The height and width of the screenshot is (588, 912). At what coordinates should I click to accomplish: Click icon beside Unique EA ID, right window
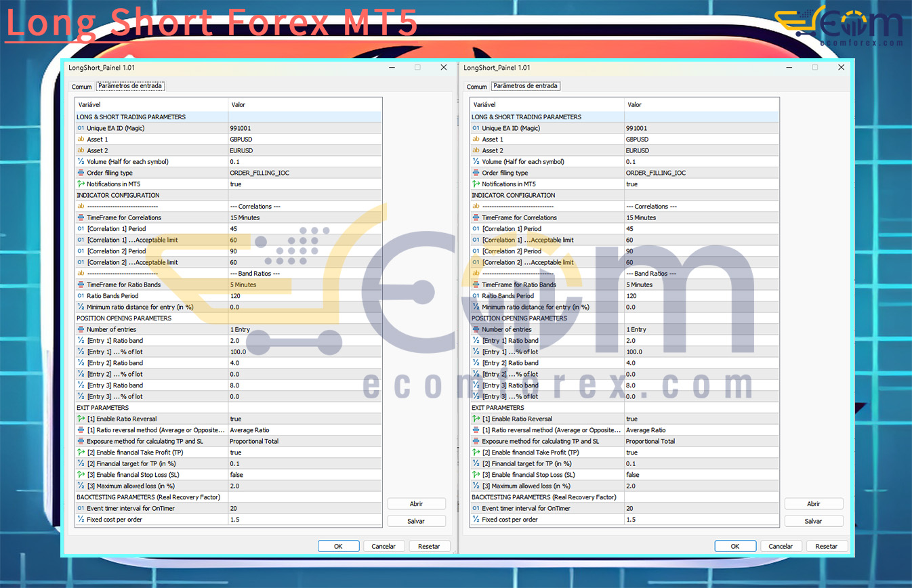point(476,128)
